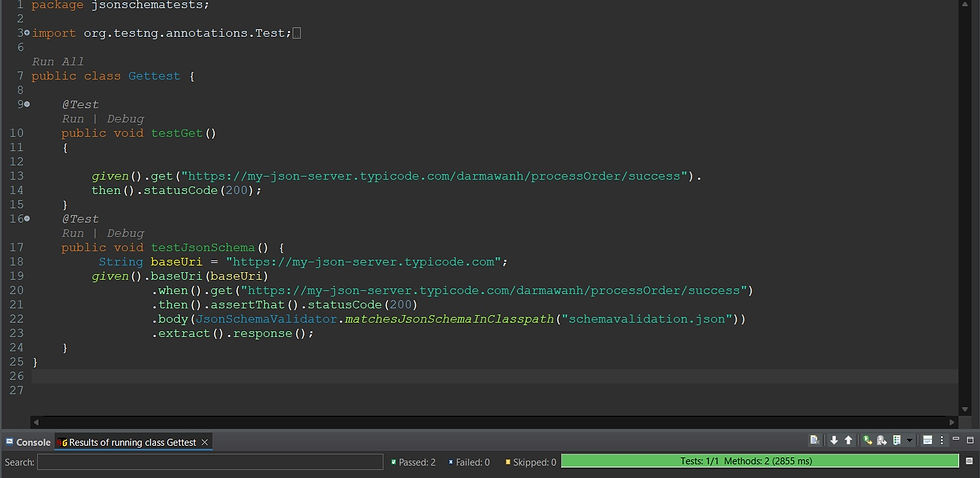
Task: Click the Search input field
Action: tap(210, 462)
